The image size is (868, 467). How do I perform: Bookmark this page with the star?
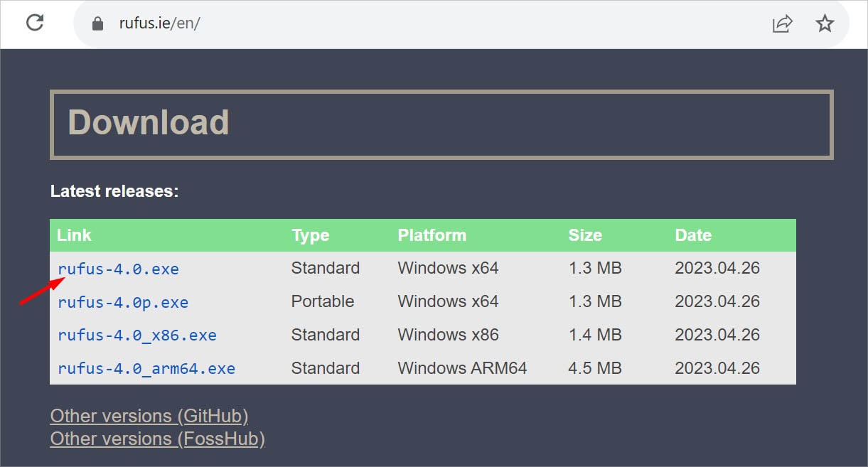point(825,23)
